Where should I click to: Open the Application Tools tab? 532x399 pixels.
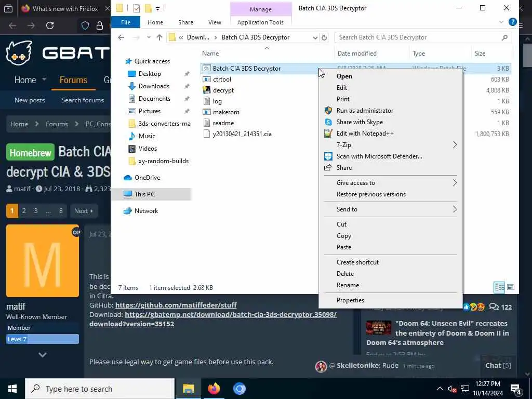[x=260, y=22]
